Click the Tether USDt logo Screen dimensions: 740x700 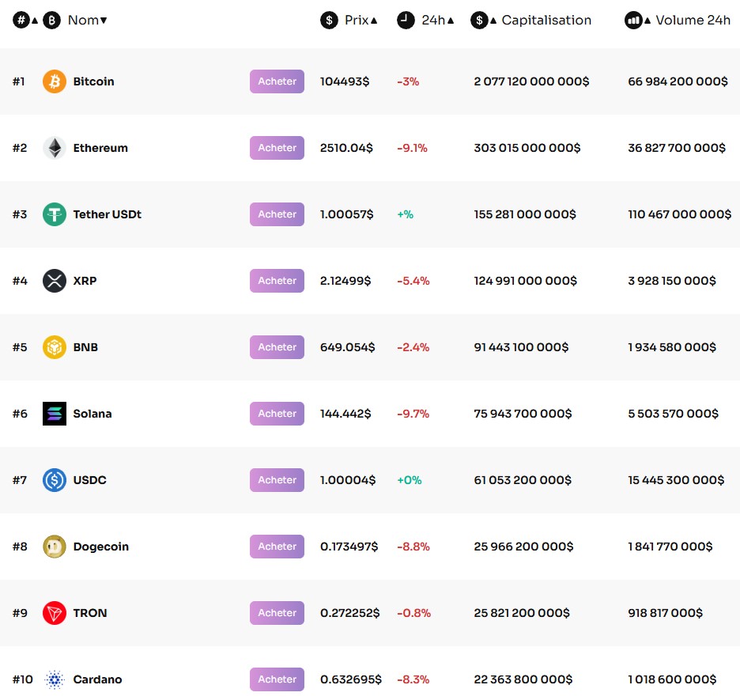(x=54, y=214)
